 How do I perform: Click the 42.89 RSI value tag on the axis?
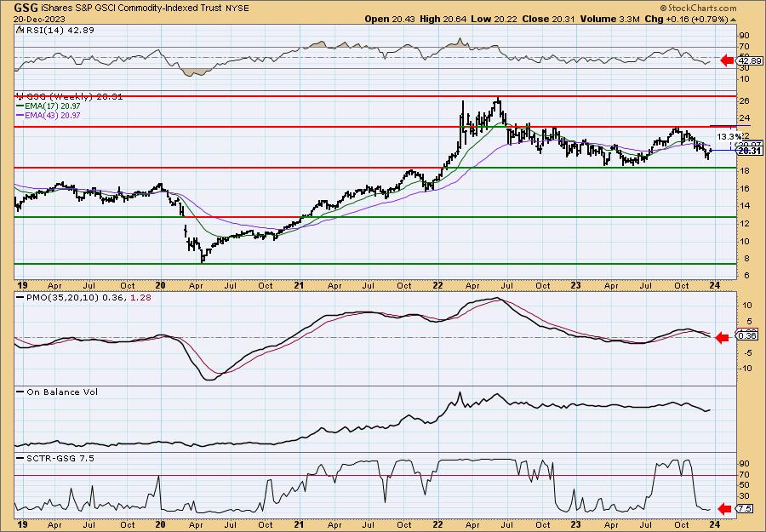pos(750,61)
